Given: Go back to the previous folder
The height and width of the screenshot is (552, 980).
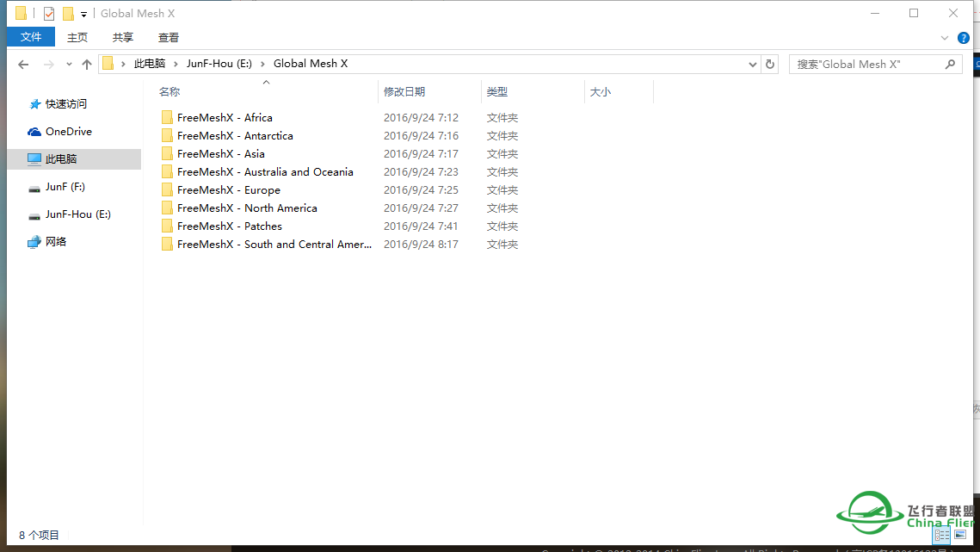Looking at the screenshot, I should pyautogui.click(x=23, y=64).
